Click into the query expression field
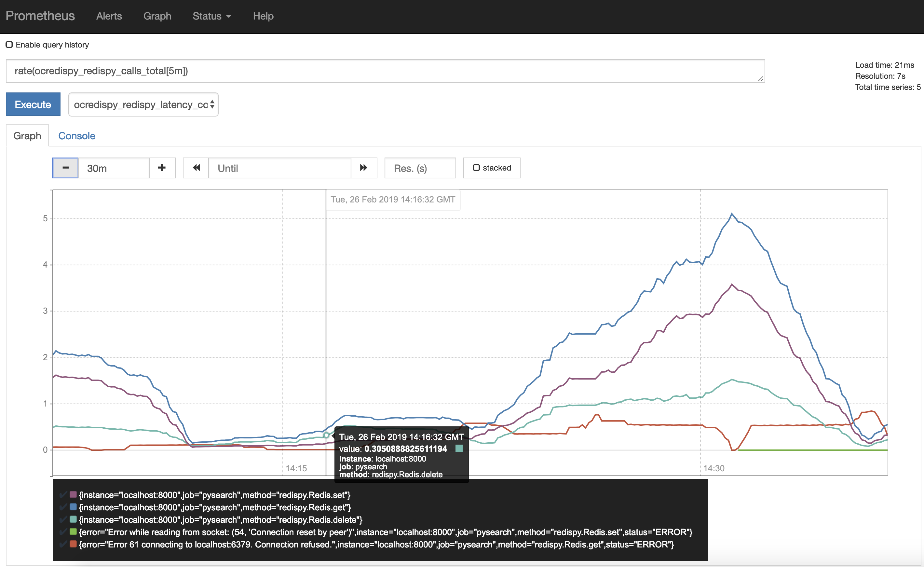The width and height of the screenshot is (924, 567). coord(385,71)
